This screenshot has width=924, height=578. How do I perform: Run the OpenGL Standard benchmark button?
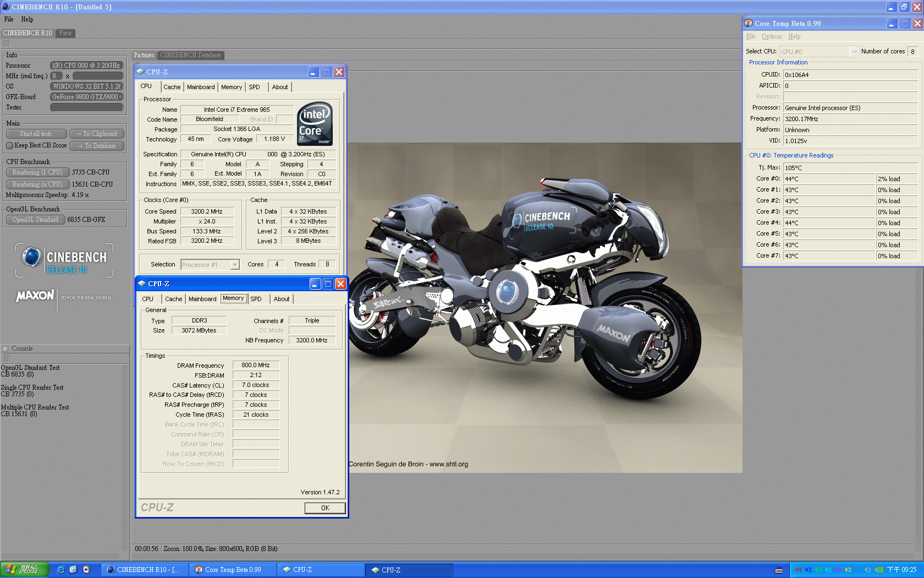[35, 220]
